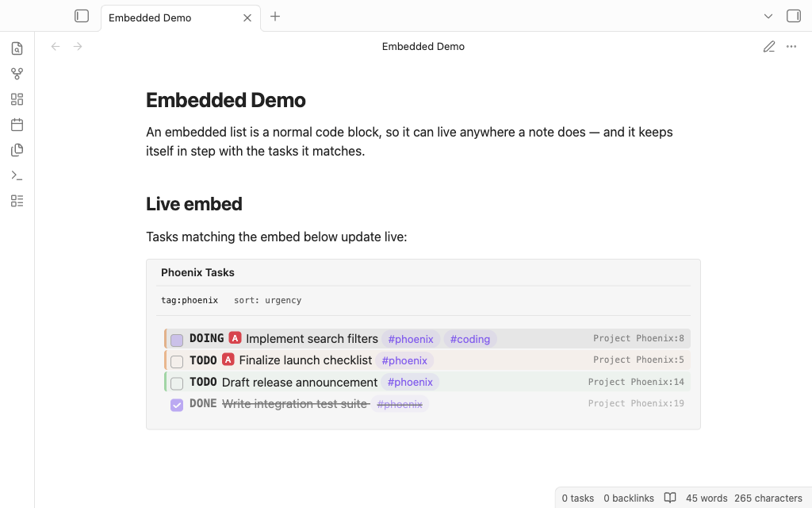This screenshot has width=812, height=508.
Task: Click 0 tasks in status bar
Action: tap(578, 498)
